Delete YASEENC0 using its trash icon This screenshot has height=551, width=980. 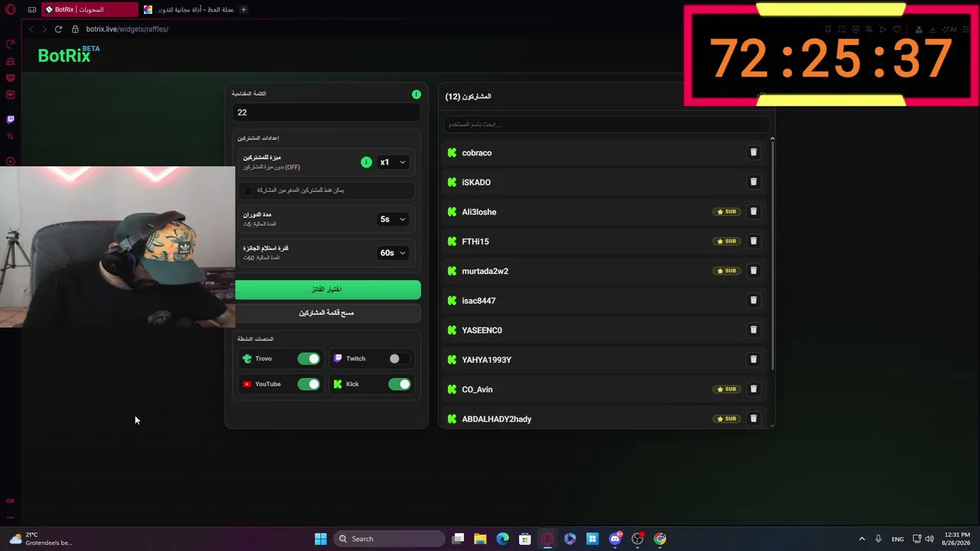tap(753, 330)
